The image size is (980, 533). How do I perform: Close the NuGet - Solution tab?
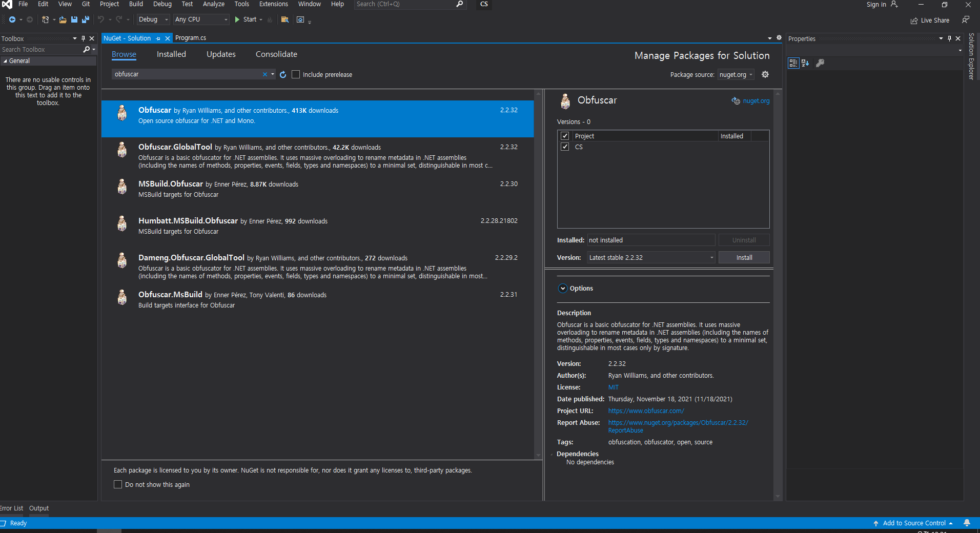coord(167,38)
